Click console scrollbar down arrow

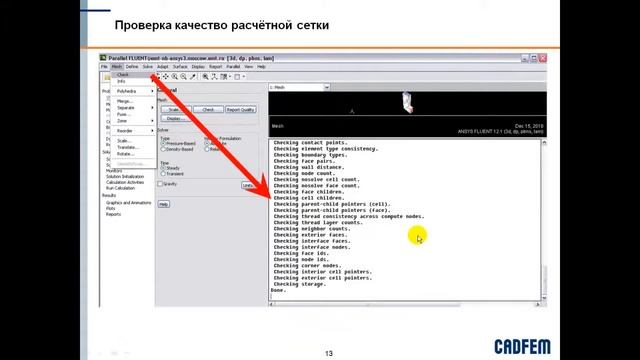point(544,298)
